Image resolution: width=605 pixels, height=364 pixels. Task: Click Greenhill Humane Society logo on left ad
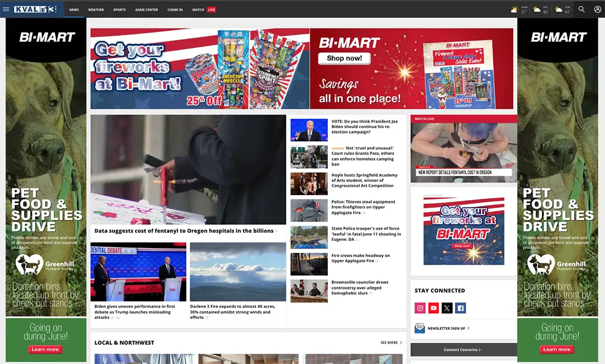coord(45,264)
